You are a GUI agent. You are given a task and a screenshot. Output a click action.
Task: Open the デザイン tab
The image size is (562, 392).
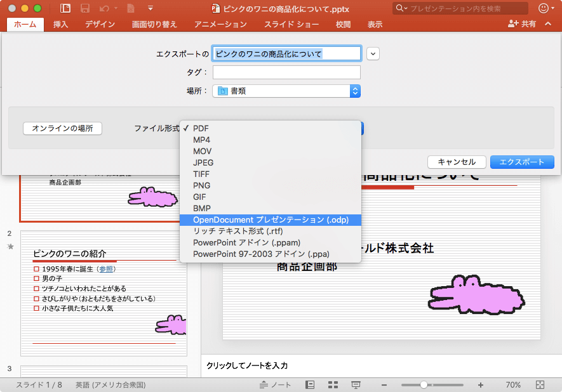(100, 24)
